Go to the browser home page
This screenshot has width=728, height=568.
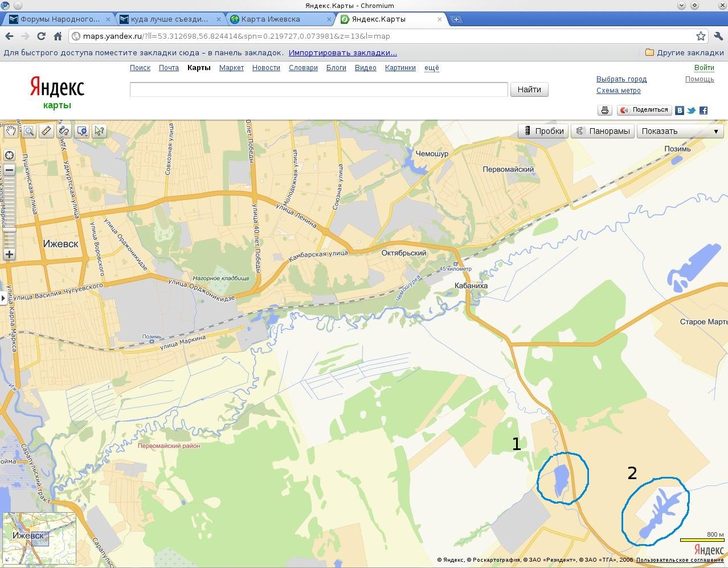58,36
